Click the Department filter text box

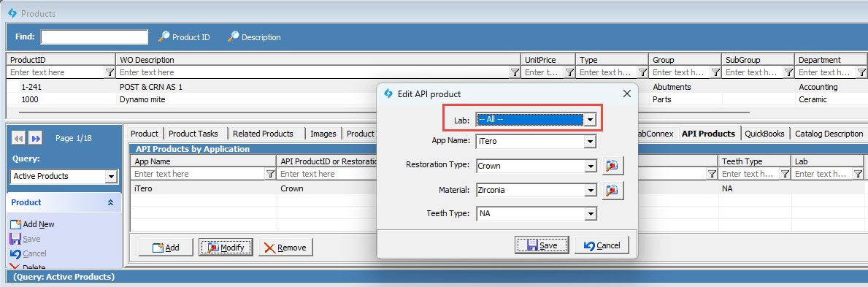click(826, 72)
